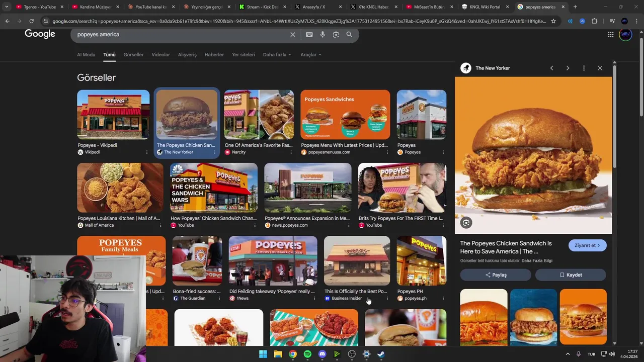Image resolution: width=644 pixels, height=362 pixels.
Task: Clear the search box with the X icon
Action: [x=293, y=35]
